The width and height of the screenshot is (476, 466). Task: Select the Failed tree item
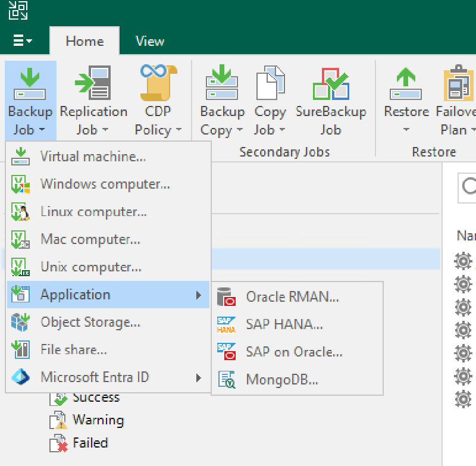(90, 443)
